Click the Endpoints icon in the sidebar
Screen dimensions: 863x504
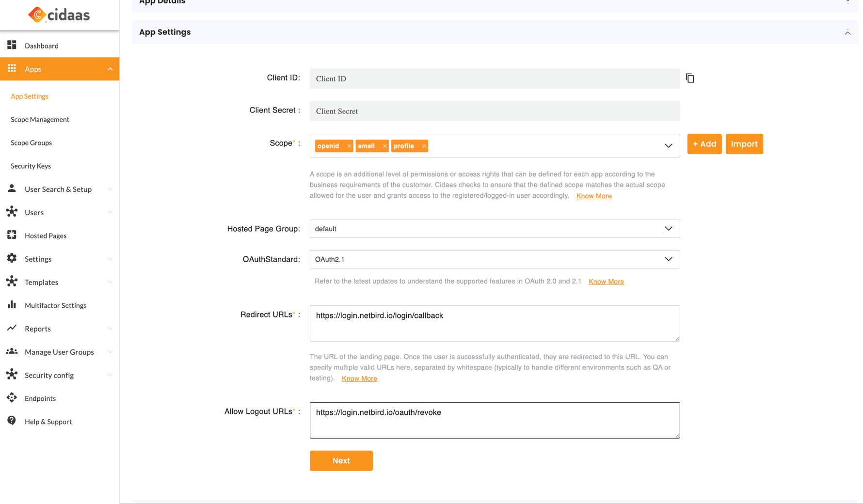12,398
